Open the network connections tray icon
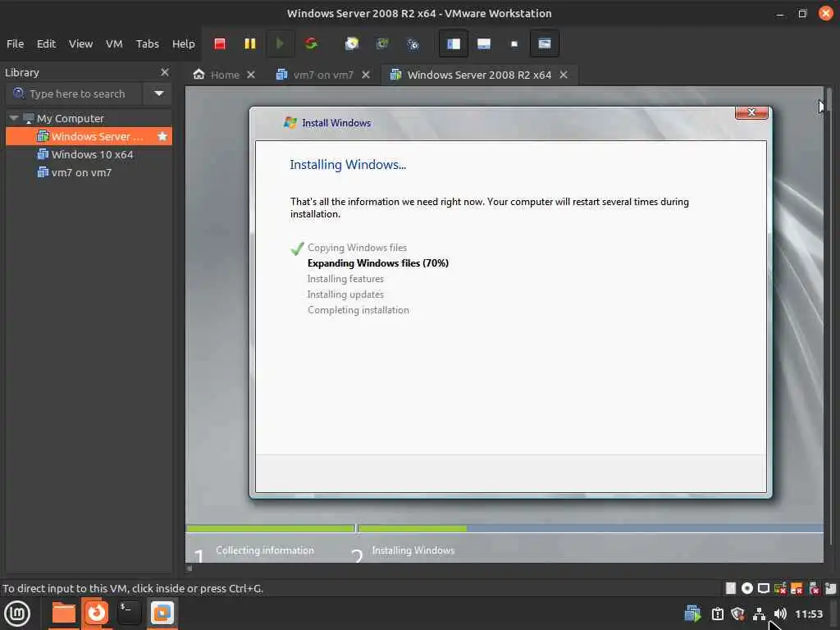 coord(759,614)
